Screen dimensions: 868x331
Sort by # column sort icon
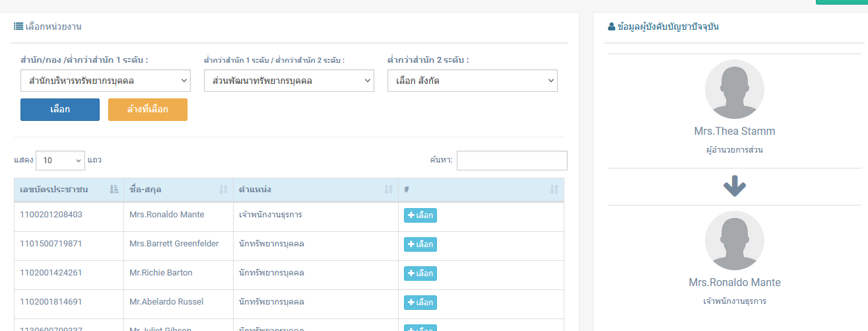tap(554, 190)
